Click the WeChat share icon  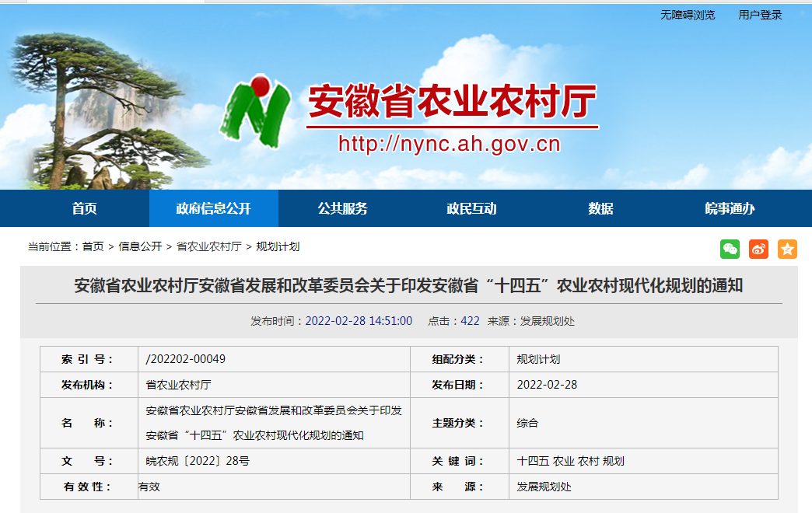pos(730,249)
